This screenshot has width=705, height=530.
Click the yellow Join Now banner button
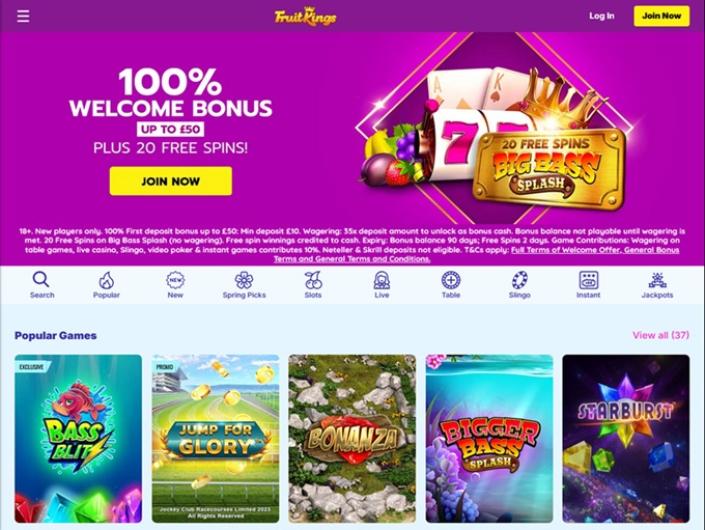click(171, 181)
